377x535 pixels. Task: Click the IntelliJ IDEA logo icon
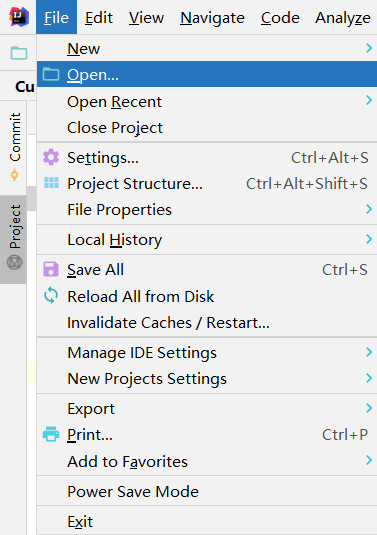pyautogui.click(x=19, y=17)
